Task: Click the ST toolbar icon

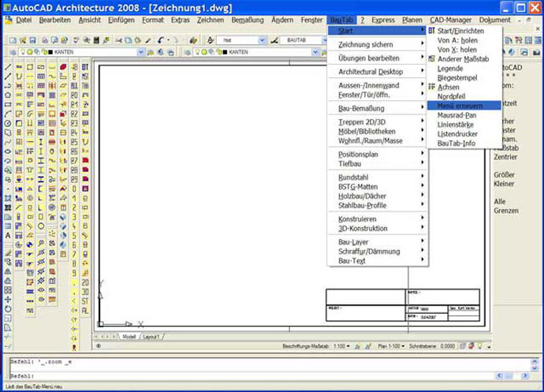Action: (85, 301)
